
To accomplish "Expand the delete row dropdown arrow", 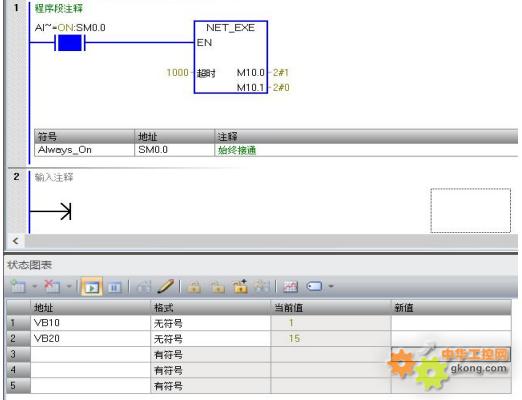I will pos(69,286).
